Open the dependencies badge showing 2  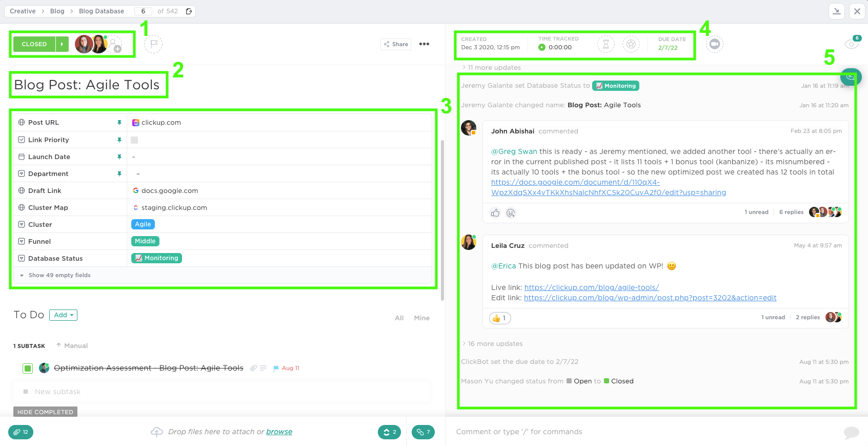(390, 432)
